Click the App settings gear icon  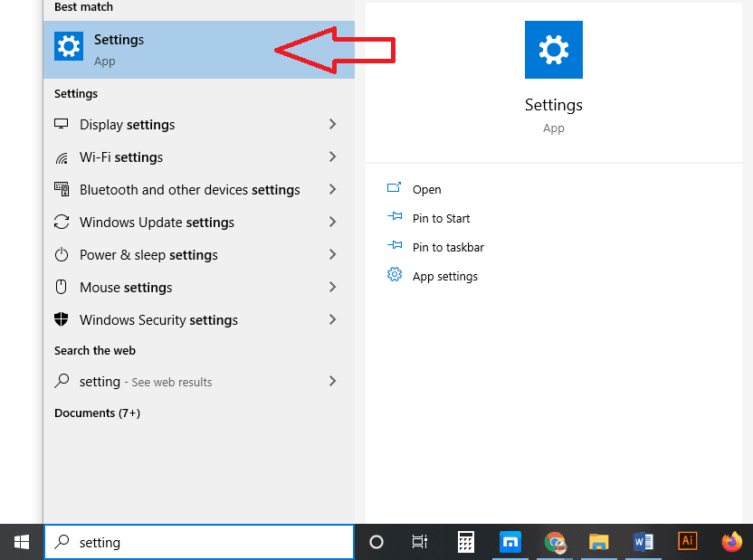click(395, 275)
